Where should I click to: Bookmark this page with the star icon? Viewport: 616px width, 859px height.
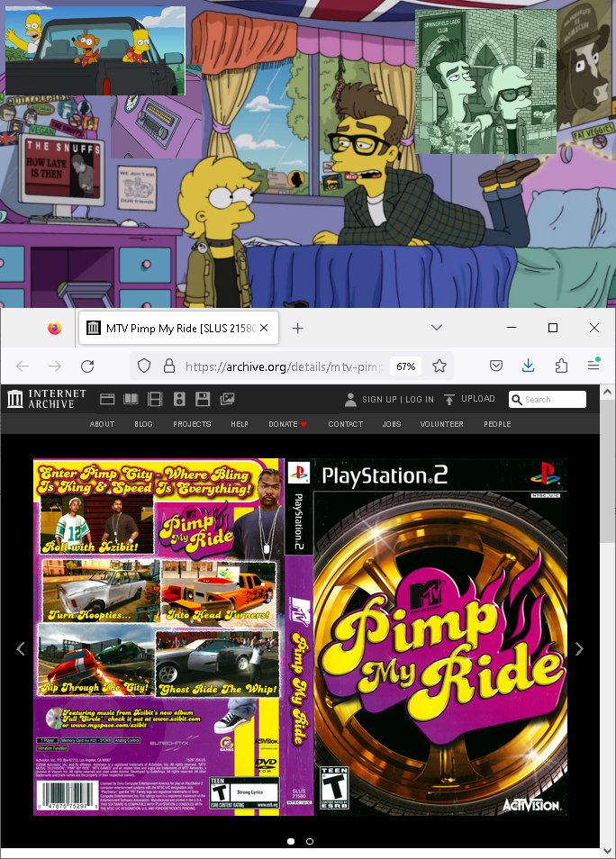[x=439, y=366]
